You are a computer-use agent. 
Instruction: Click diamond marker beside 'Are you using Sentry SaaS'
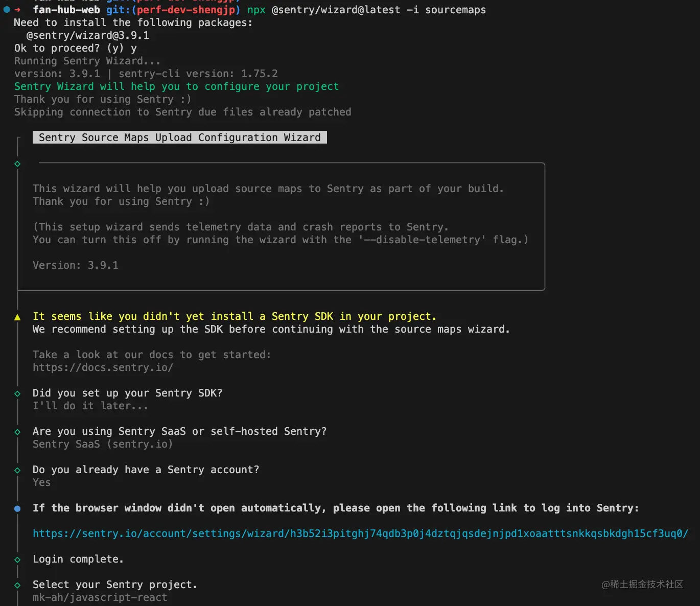(x=17, y=432)
